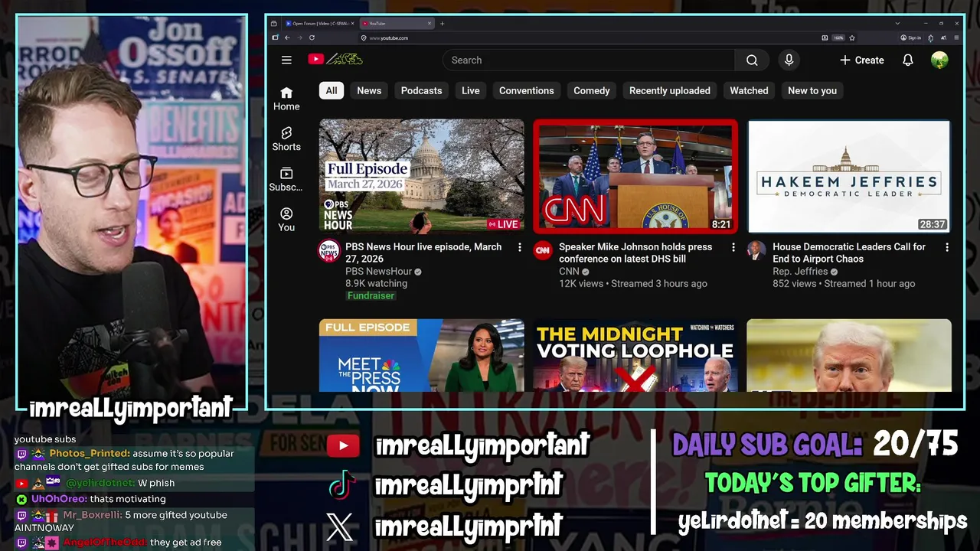Select the Live filter chip

(x=471, y=90)
